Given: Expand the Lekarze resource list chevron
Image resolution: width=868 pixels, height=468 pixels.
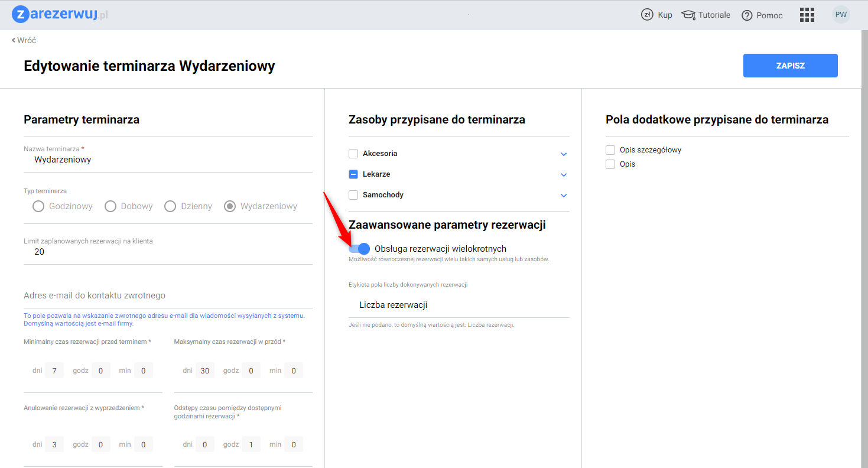Looking at the screenshot, I should [563, 175].
